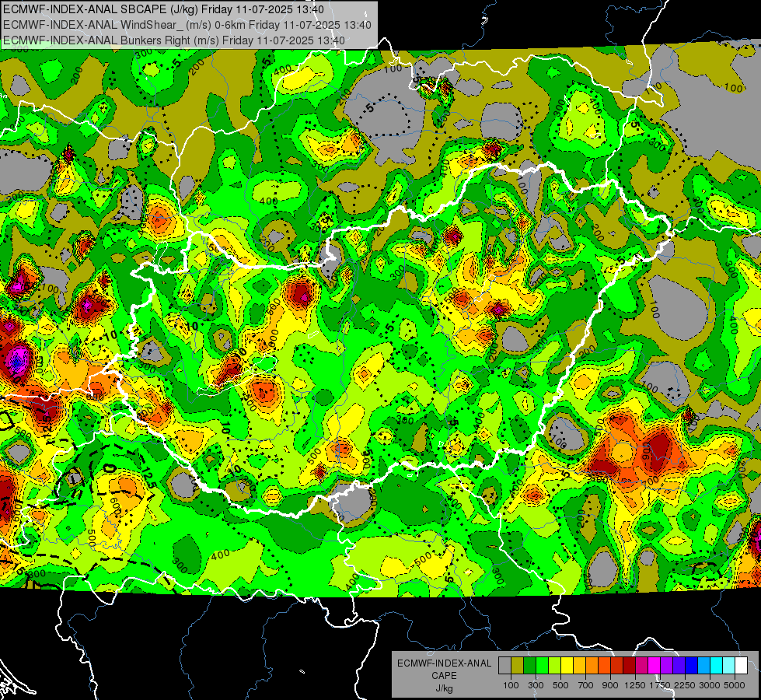Image resolution: width=761 pixels, height=700 pixels.
Task: Select the pale cyan legend swatch
Action: (729, 666)
